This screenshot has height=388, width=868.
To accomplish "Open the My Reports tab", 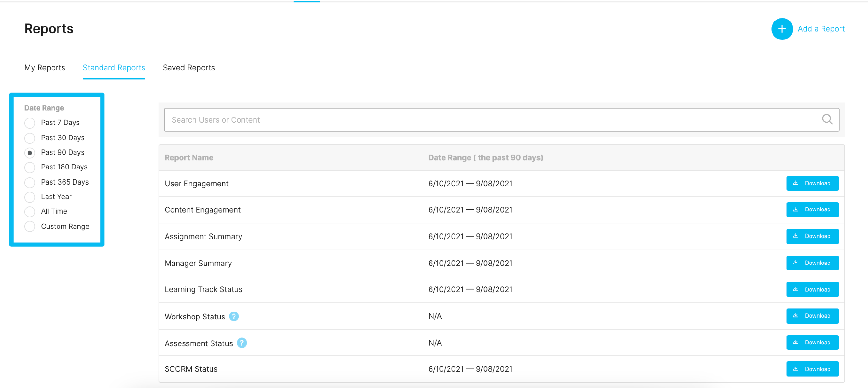I will [45, 68].
